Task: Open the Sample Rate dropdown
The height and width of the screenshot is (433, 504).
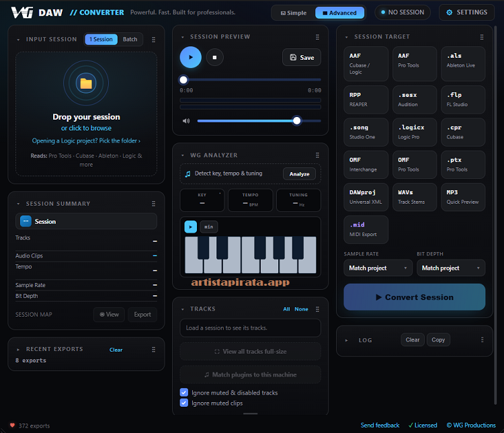Action: (x=378, y=268)
